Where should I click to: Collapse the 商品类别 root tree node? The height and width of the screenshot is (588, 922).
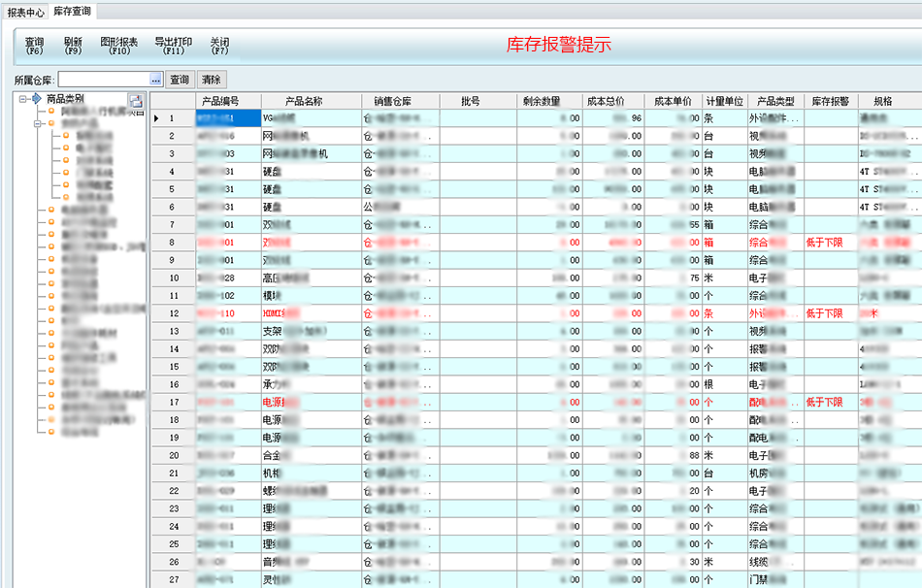(22, 99)
